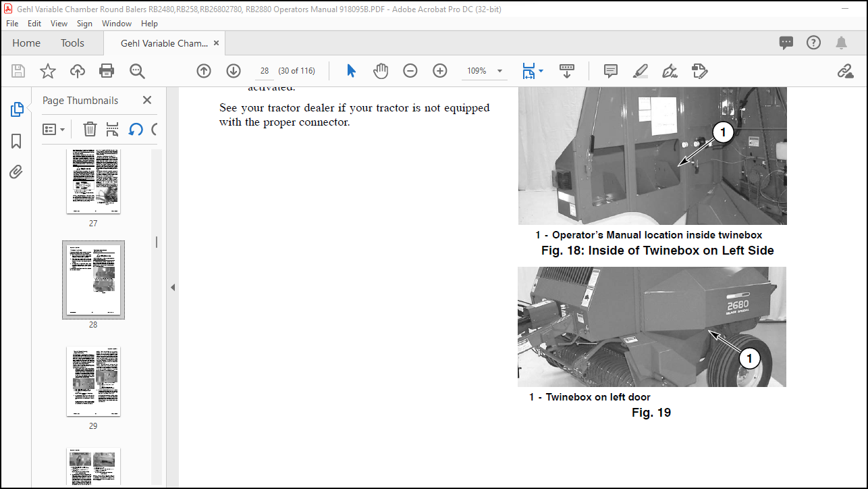The width and height of the screenshot is (868, 489).
Task: Open the Help question mark
Action: tap(814, 43)
